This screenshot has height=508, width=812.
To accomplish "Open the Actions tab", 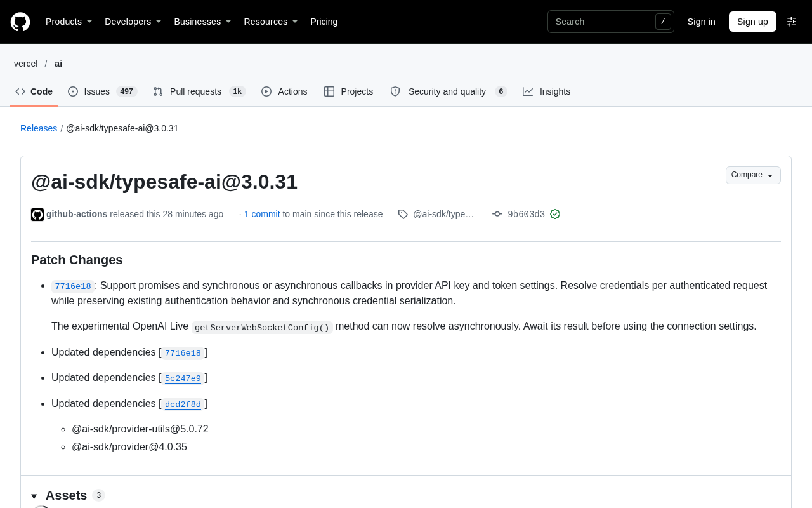I will coord(284,91).
